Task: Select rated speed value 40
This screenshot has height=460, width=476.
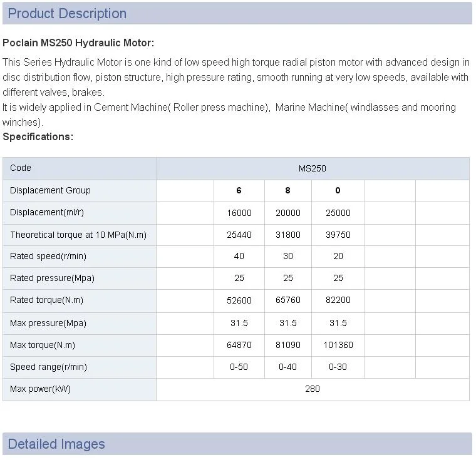Action: pos(239,256)
